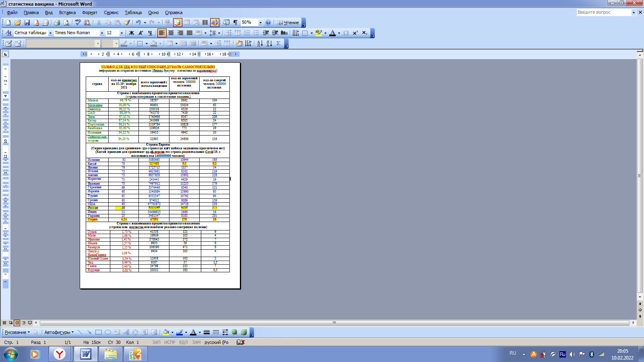Click the Чтение reading mode button
This screenshot has width=644, height=362.
pyautogui.click(x=288, y=23)
